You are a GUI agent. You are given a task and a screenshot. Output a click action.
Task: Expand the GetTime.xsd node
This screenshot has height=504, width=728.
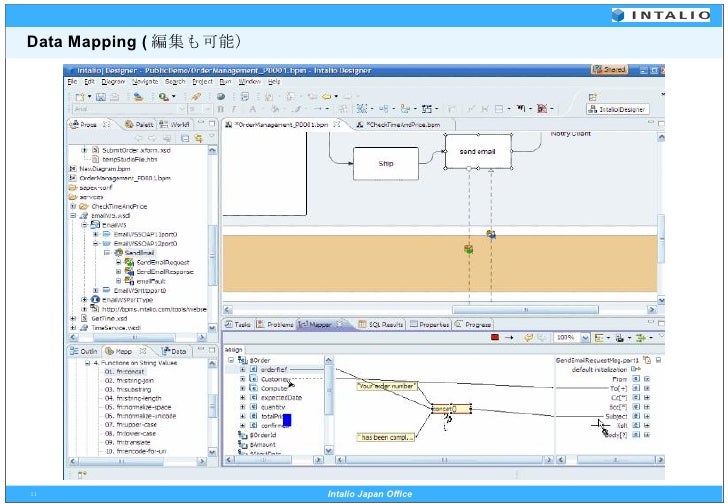coord(73,318)
